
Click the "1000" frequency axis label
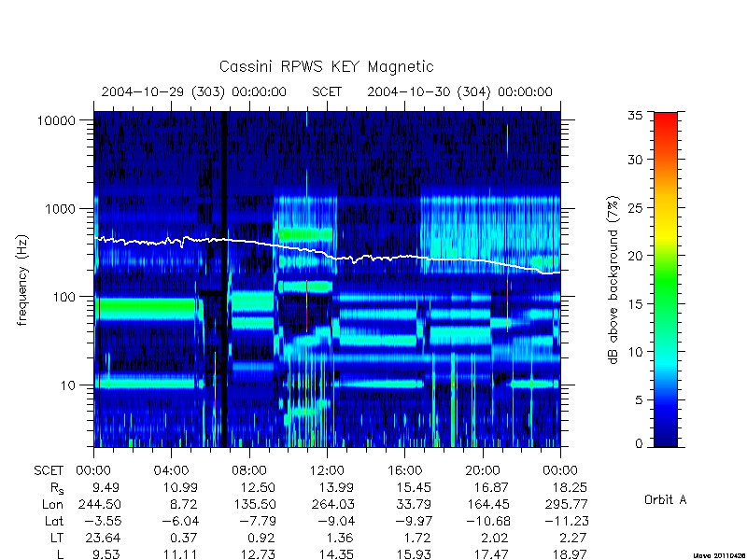pyautogui.click(x=61, y=209)
